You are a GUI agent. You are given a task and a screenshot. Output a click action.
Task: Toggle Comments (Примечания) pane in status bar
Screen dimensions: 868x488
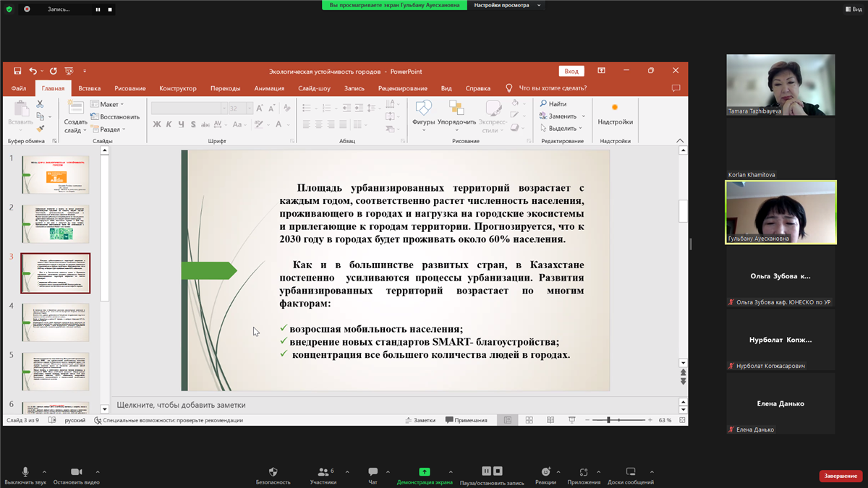coord(467,420)
